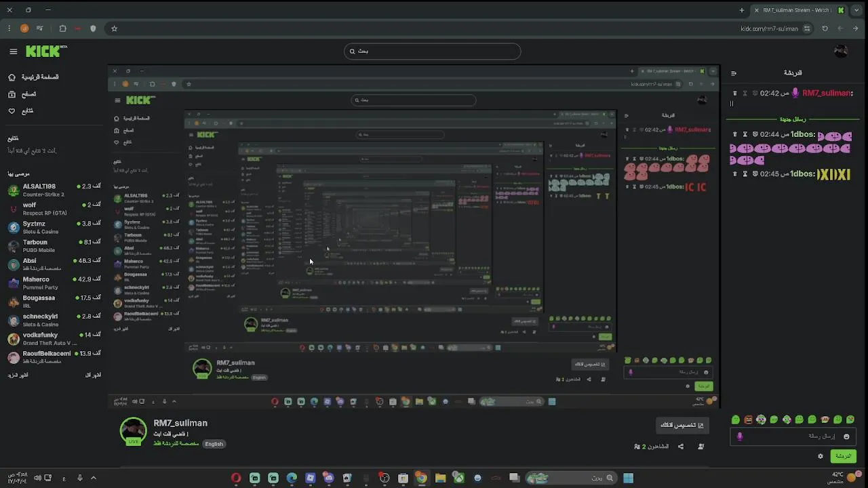Viewport: 868px width, 488px height.
Task: Focus the Kick search box
Action: click(x=432, y=52)
